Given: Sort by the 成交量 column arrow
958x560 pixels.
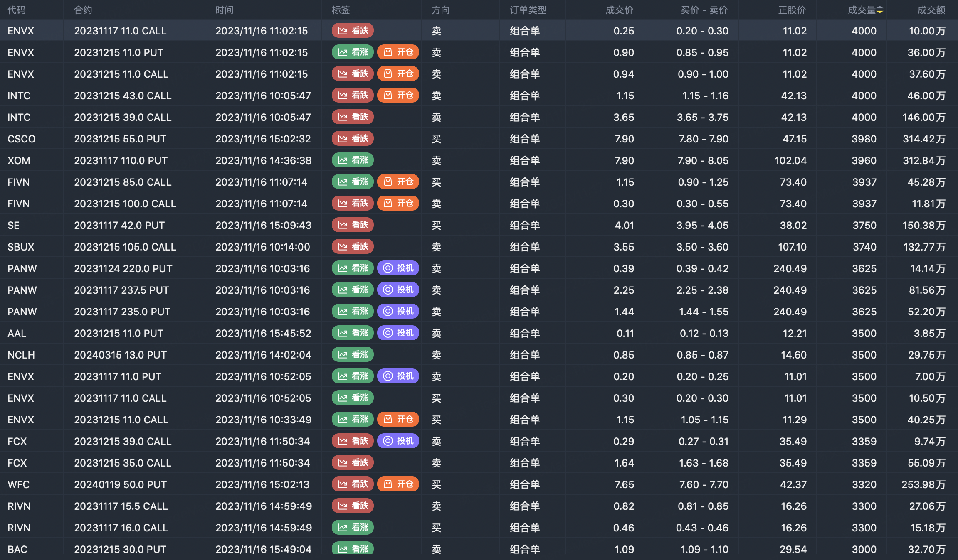Looking at the screenshot, I should click(x=880, y=10).
